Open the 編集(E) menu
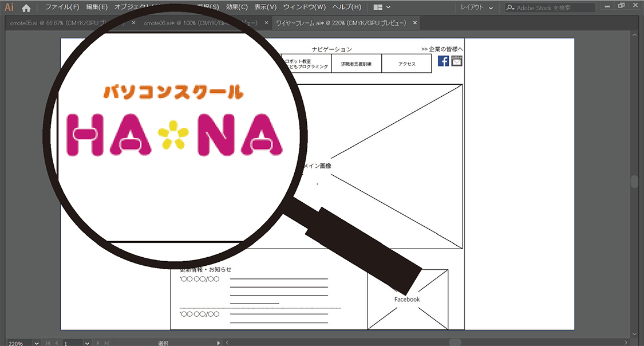644x346 pixels. 97,7
